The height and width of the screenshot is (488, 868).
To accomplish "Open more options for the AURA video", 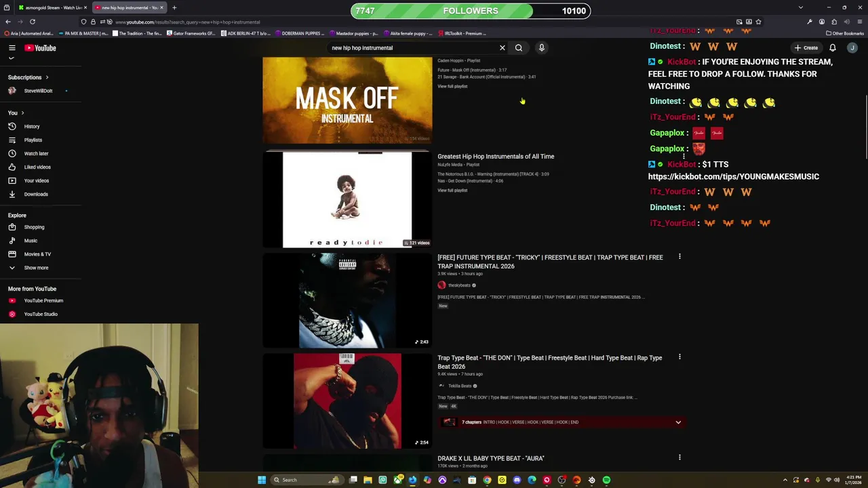I will click(679, 457).
